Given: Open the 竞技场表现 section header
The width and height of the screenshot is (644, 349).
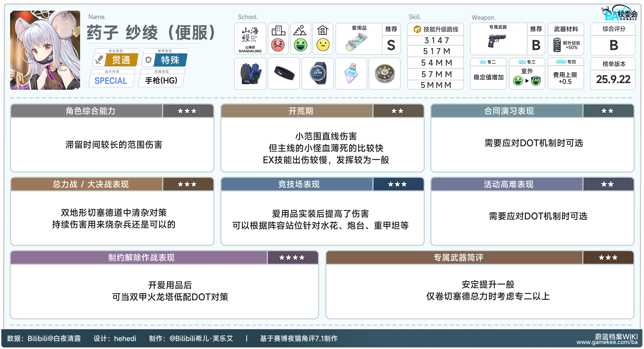Looking at the screenshot, I should click(299, 184).
